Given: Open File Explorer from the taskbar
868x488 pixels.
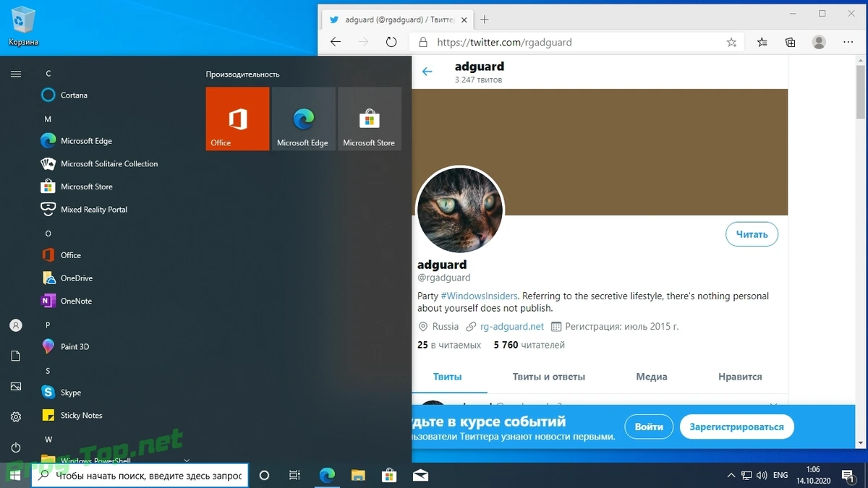Looking at the screenshot, I should (x=358, y=475).
